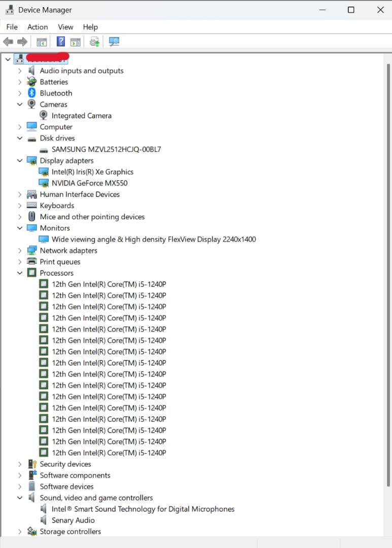This screenshot has height=548, width=392.
Task: Click the Scan for hardware changes icon
Action: coord(114,42)
